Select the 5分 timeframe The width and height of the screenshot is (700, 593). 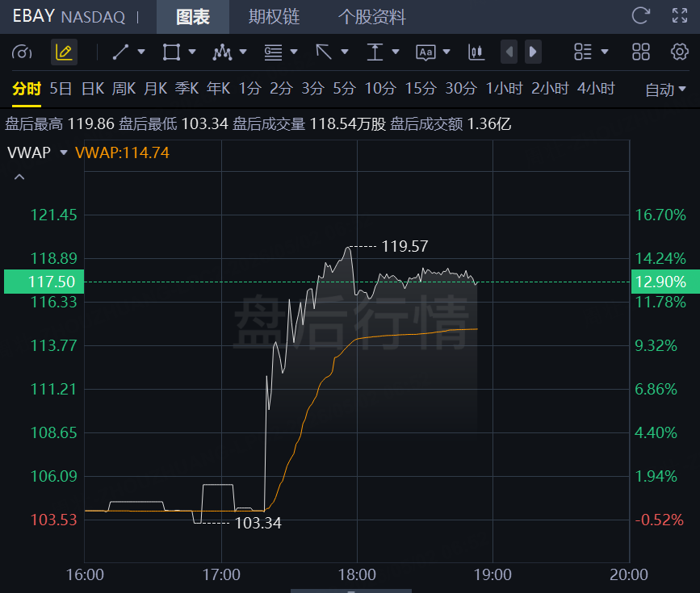(344, 89)
